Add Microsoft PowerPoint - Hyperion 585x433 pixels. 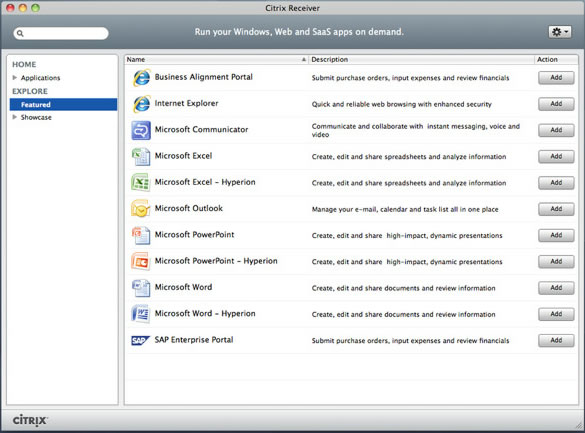556,261
